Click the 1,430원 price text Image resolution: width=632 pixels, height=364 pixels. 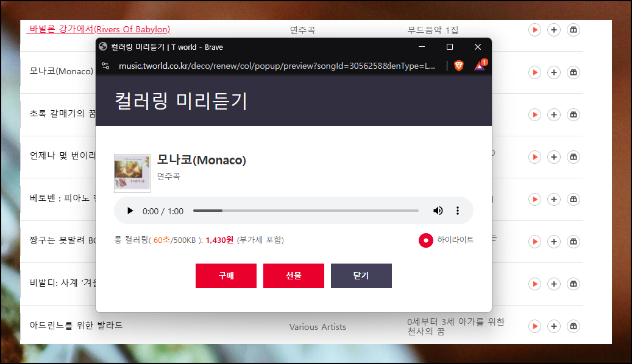(x=219, y=240)
